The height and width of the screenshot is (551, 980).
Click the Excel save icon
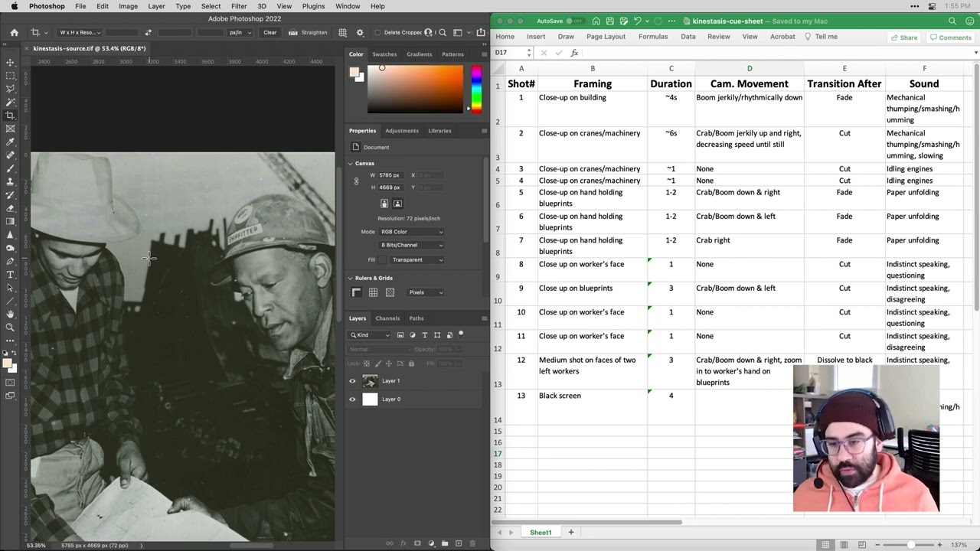[x=609, y=21]
